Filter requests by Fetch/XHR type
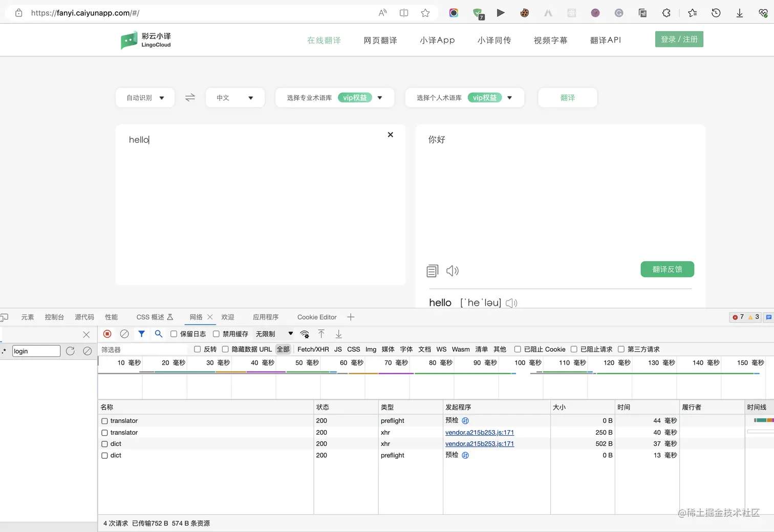This screenshot has width=774, height=532. point(313,349)
